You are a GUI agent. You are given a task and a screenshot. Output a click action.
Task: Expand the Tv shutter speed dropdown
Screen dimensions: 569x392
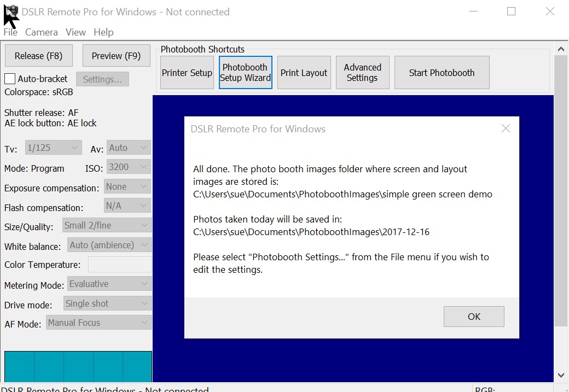(54, 148)
